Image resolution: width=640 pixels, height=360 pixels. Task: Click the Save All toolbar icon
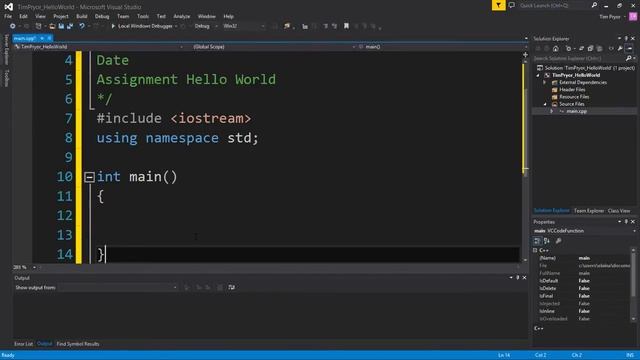point(70,26)
